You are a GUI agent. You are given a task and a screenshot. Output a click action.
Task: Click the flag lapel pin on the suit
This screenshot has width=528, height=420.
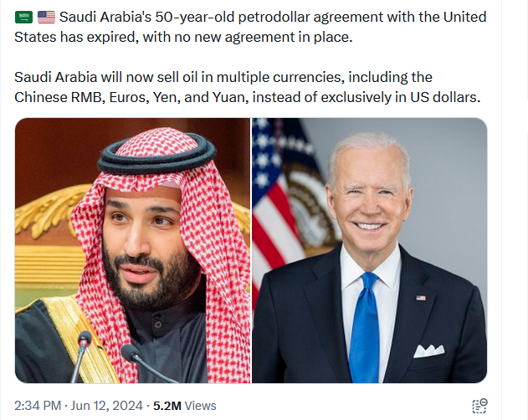[x=421, y=298]
